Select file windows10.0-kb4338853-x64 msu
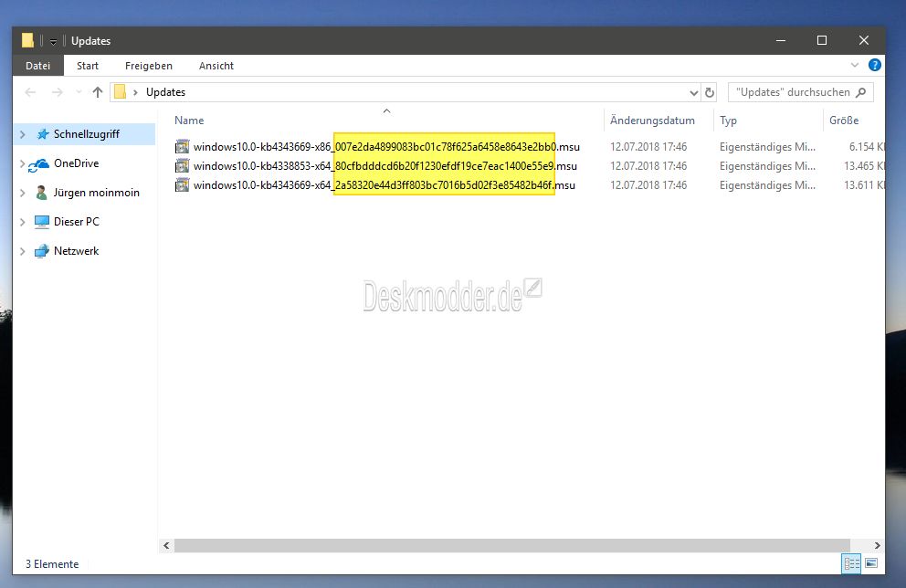This screenshot has height=588, width=906. [385, 166]
